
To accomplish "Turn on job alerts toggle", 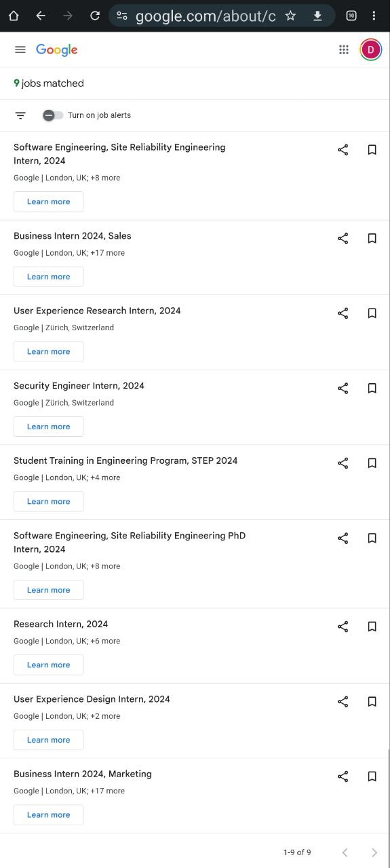I will [x=53, y=115].
